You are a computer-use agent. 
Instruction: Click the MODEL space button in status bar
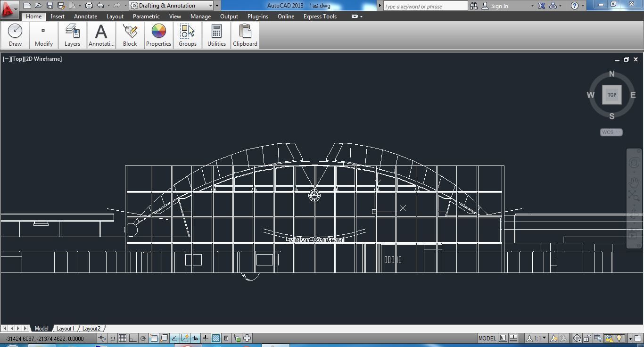pos(487,338)
